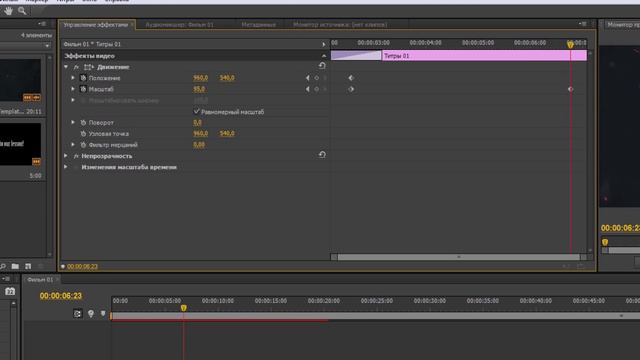The width and height of the screenshot is (640, 360).
Task: Select the Zoom magnifier tool
Action: coord(22,11)
